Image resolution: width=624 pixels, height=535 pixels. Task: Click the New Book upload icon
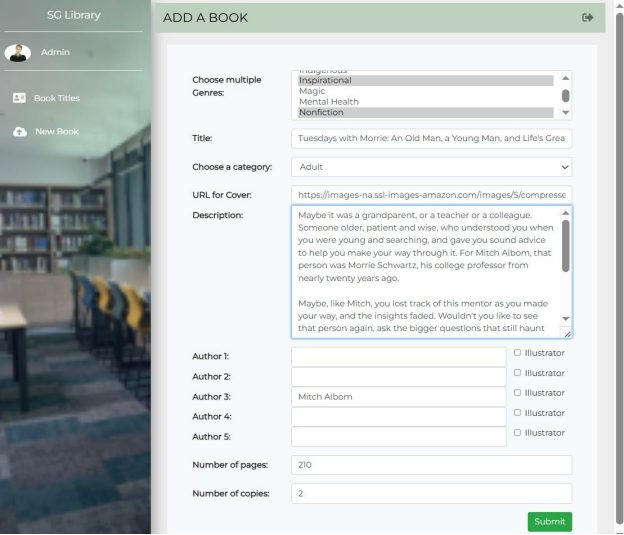[19, 132]
